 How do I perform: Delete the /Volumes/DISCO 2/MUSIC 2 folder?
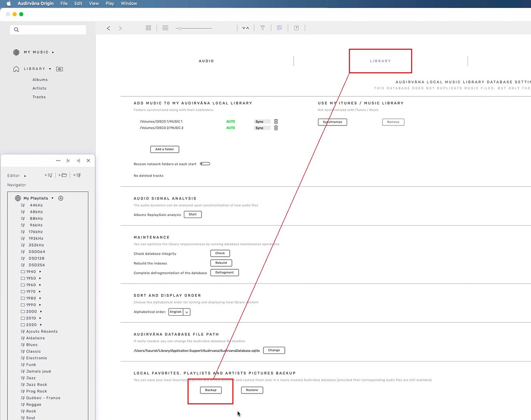276,128
